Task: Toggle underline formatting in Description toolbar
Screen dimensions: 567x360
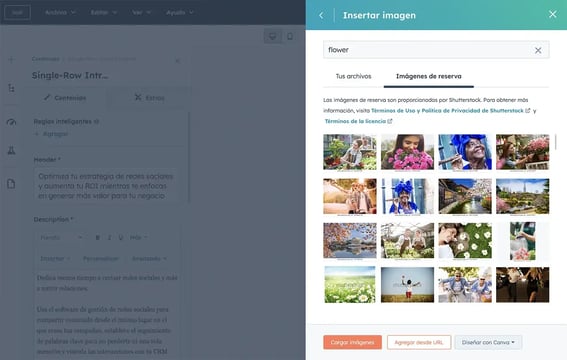Action: [x=121, y=237]
